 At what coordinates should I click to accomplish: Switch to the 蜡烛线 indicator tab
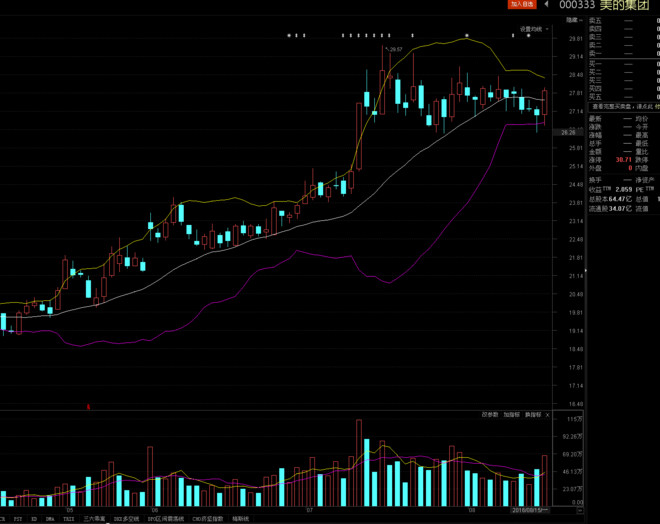coord(240,519)
